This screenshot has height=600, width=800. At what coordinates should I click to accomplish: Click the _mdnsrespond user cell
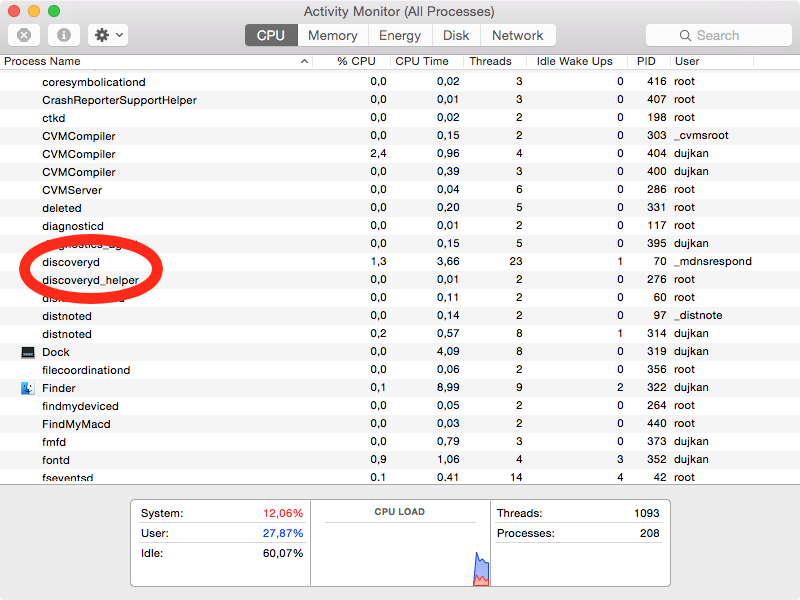(713, 261)
